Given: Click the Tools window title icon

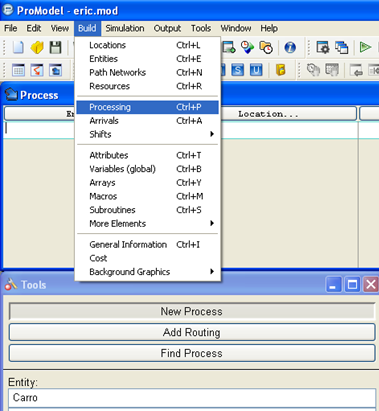Looking at the screenshot, I should point(11,284).
